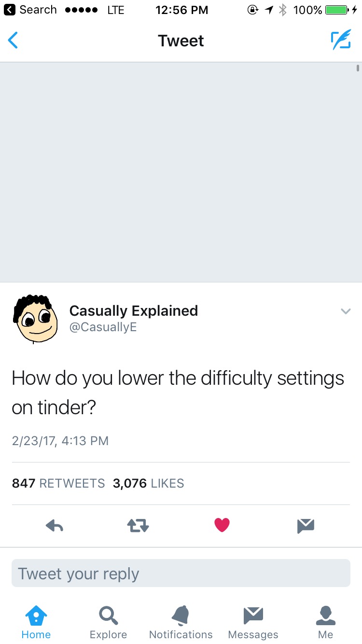Image resolution: width=362 pixels, height=644 pixels.
Task: Tap the Tweet your reply field
Action: coord(181,574)
